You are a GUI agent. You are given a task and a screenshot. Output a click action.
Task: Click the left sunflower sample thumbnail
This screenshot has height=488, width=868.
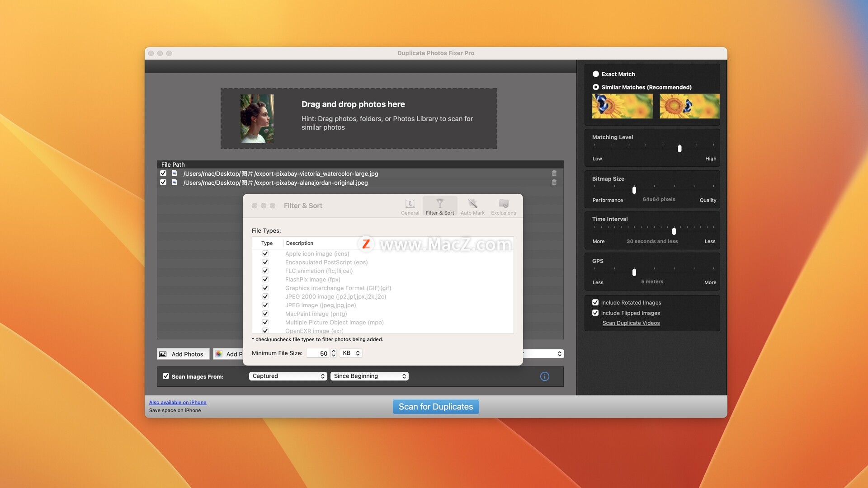(623, 106)
